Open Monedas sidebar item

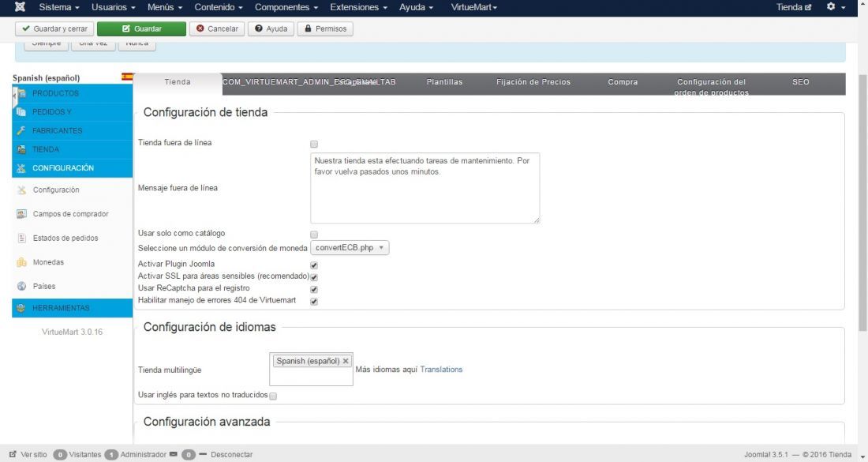tap(48, 262)
